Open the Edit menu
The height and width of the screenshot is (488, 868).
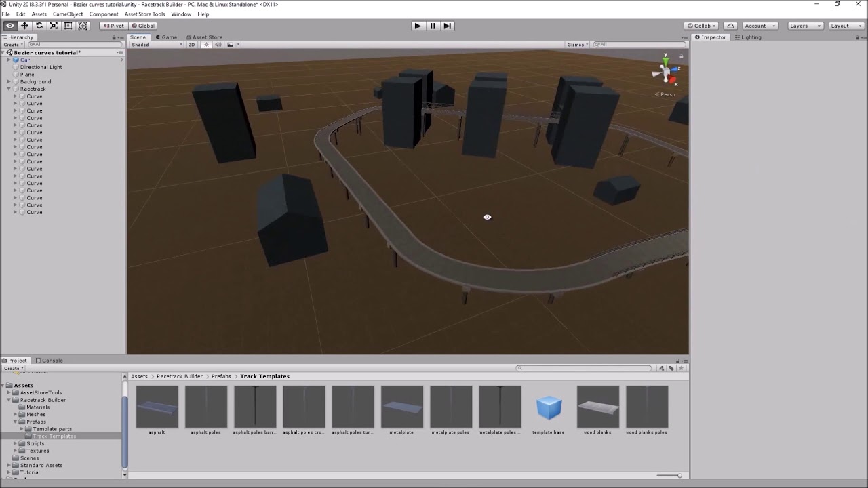point(20,14)
